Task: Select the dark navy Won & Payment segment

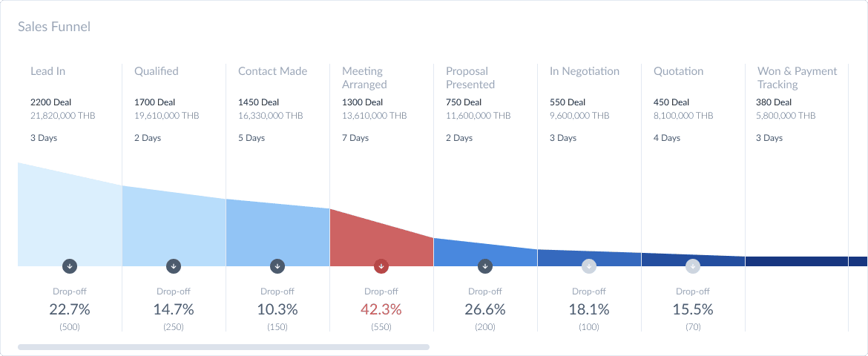Action: (x=797, y=261)
